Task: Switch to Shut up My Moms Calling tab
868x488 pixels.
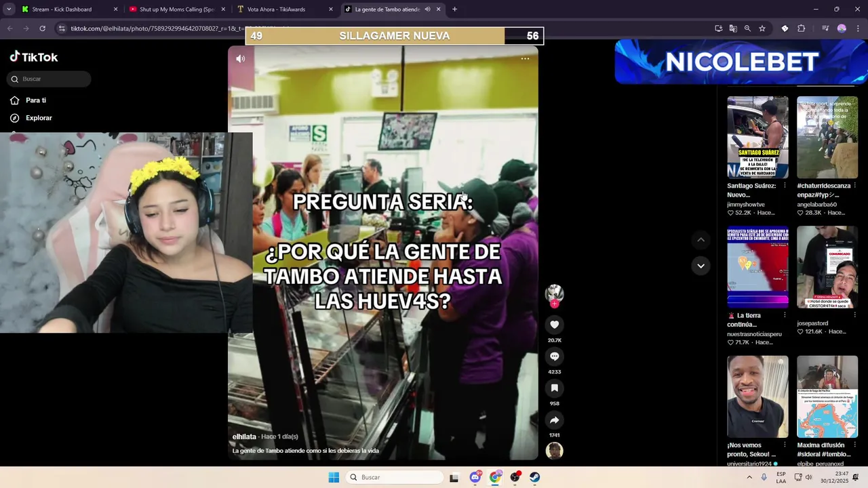Action: coord(176,9)
